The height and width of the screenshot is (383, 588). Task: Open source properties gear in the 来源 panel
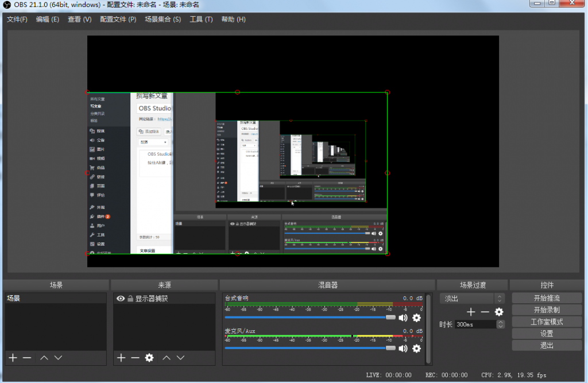pos(149,358)
